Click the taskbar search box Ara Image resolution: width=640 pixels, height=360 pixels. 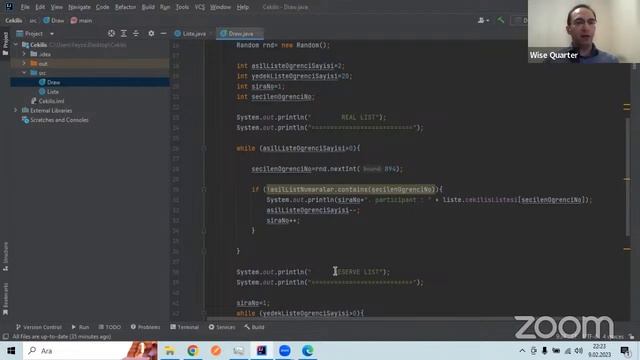[x=90, y=351]
